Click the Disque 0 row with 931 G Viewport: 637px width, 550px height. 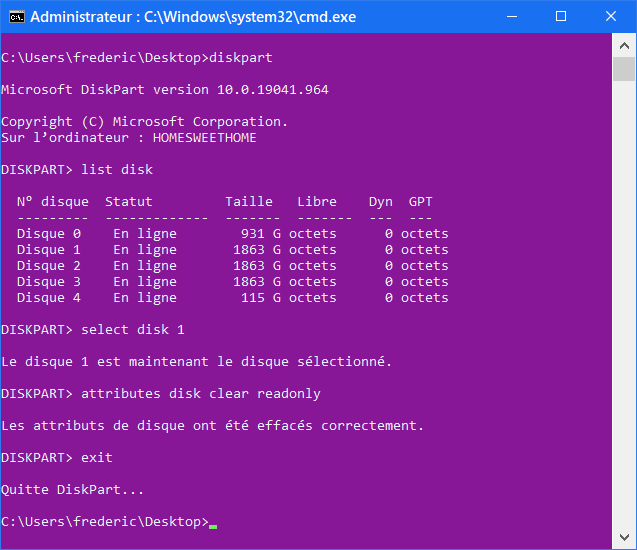tap(232, 234)
